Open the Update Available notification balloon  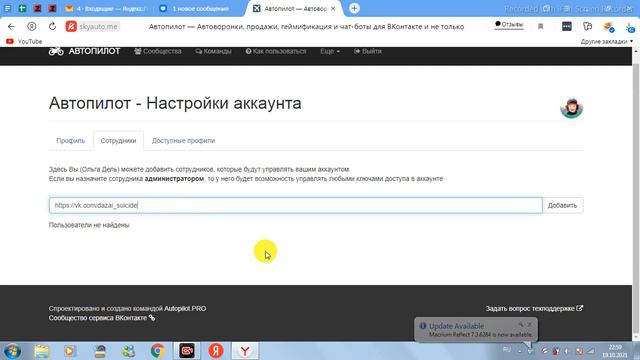click(476, 330)
